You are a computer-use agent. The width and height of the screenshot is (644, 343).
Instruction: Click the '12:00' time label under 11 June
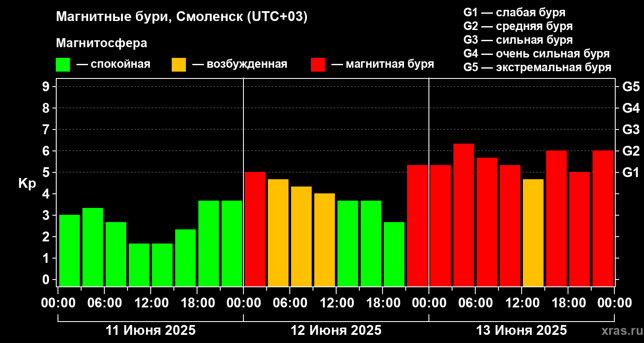[x=151, y=303]
